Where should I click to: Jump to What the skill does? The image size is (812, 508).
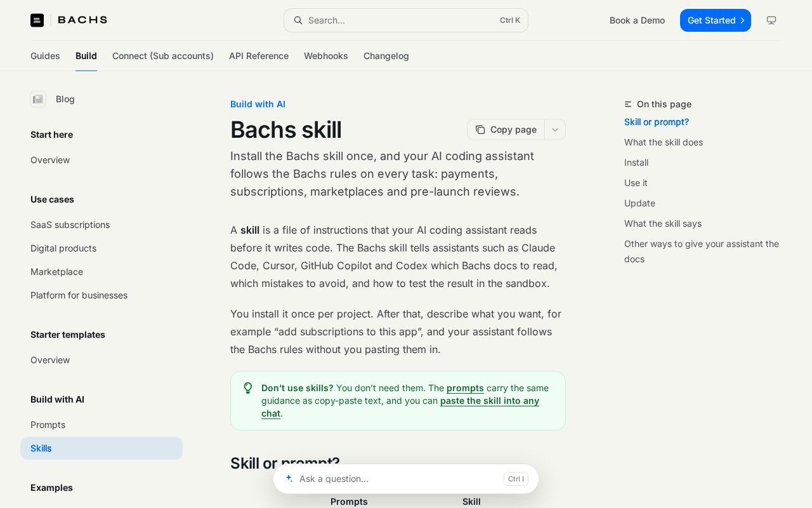tap(664, 142)
